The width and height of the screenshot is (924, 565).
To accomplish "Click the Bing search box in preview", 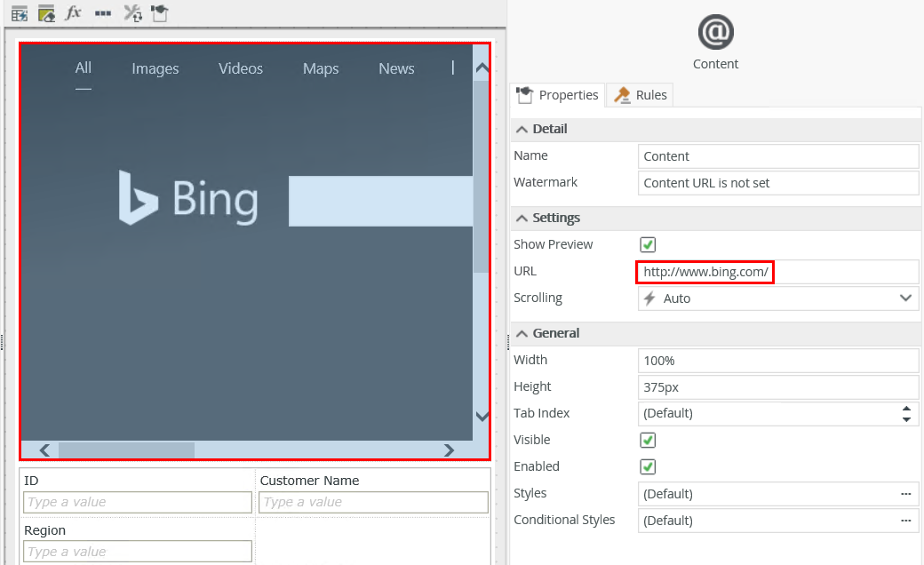I will (x=380, y=201).
